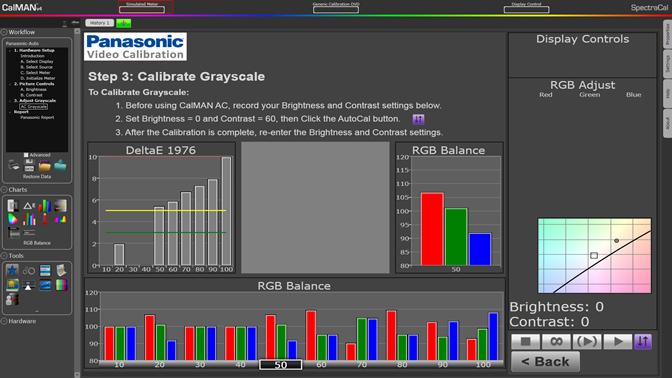Click the user database tool icon
Viewport: 672px width, 378px height.
[12, 299]
